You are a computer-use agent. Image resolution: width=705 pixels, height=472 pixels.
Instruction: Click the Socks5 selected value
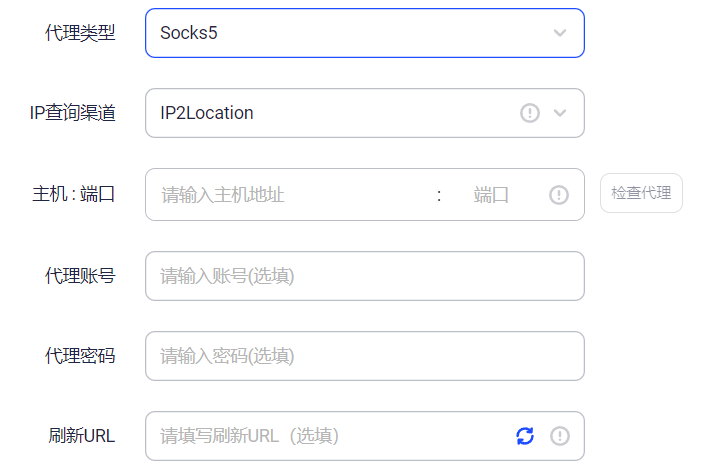[189, 33]
